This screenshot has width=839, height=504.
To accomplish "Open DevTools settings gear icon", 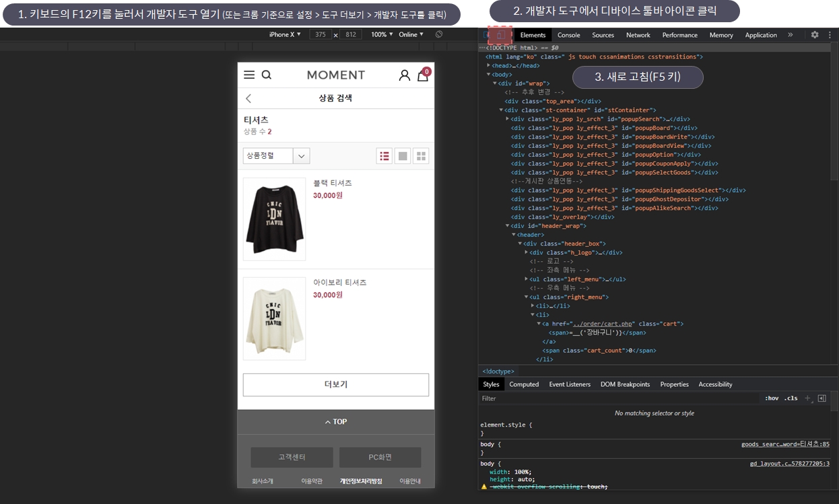I will pos(815,35).
